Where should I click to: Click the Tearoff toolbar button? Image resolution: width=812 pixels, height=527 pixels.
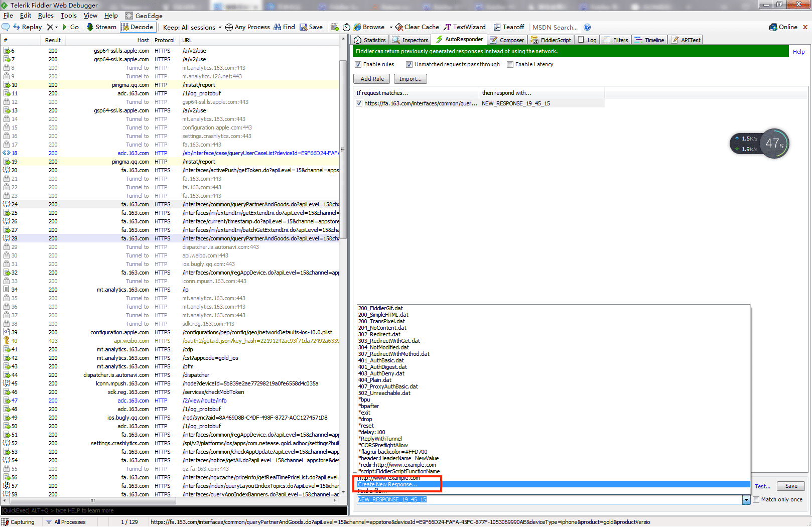[509, 27]
